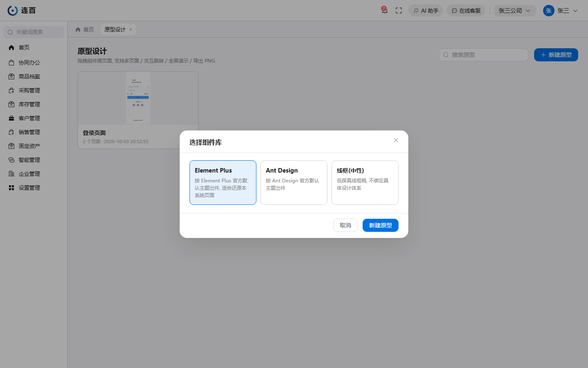Open 在线客服 online support

pyautogui.click(x=466, y=11)
